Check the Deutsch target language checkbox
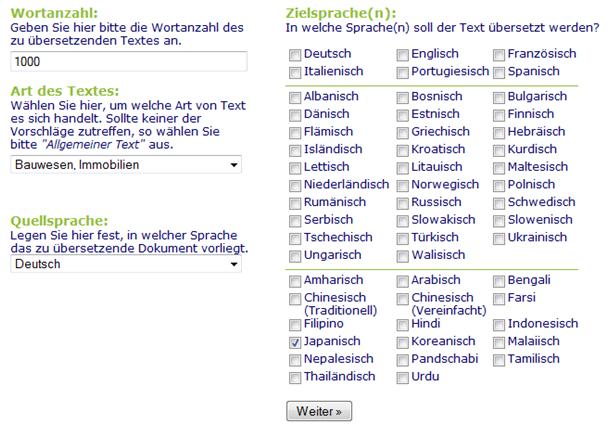 click(295, 55)
